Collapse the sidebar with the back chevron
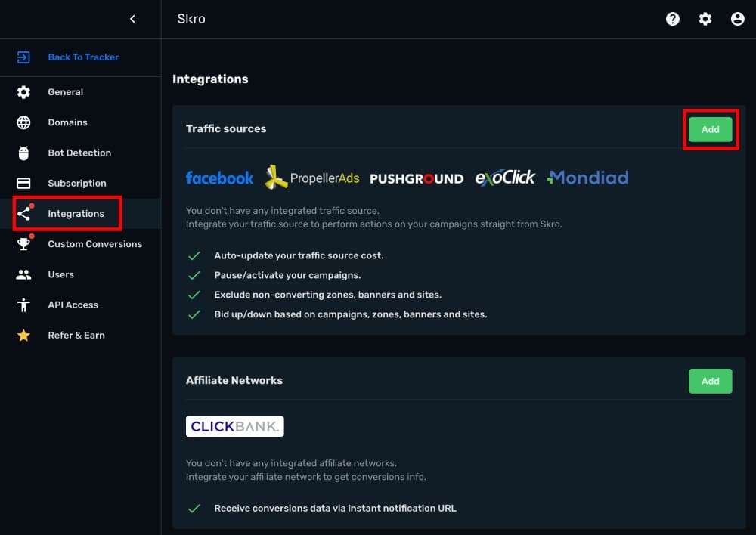The width and height of the screenshot is (756, 535). 132,19
